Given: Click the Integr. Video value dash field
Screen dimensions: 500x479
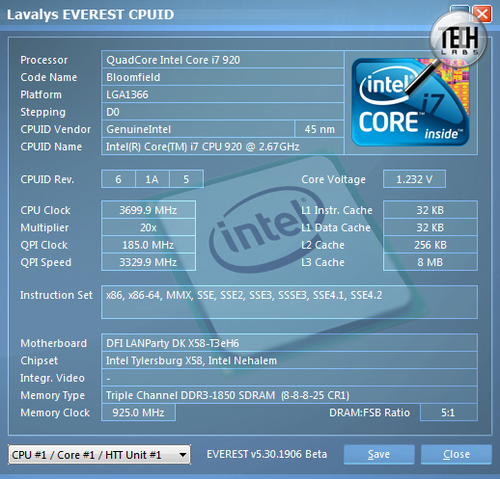Looking at the screenshot, I should (x=289, y=378).
